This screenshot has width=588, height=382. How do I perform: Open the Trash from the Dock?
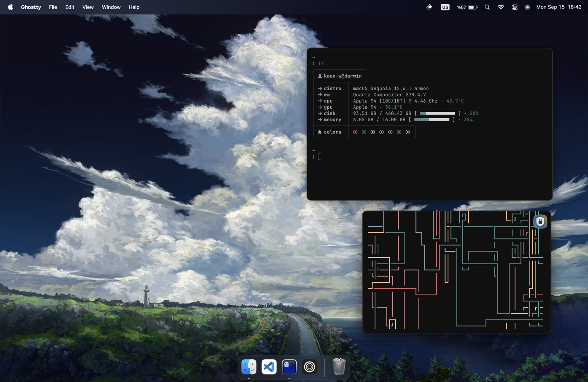[x=339, y=366]
